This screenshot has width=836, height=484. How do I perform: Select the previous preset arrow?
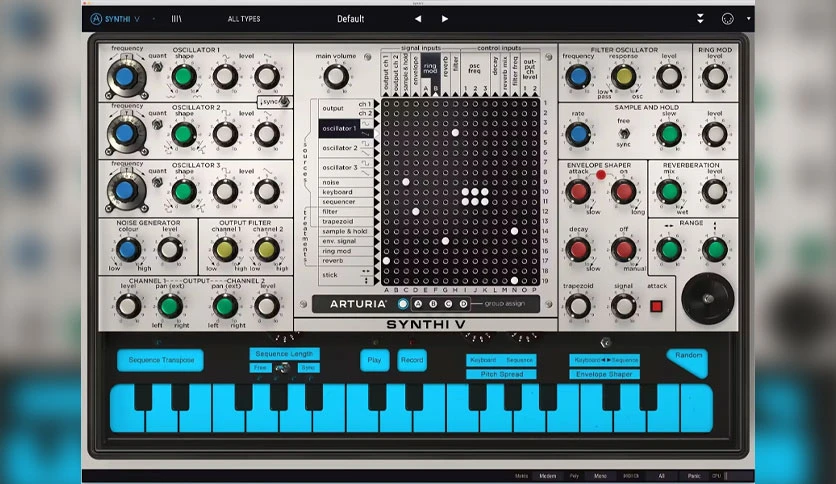(418, 19)
